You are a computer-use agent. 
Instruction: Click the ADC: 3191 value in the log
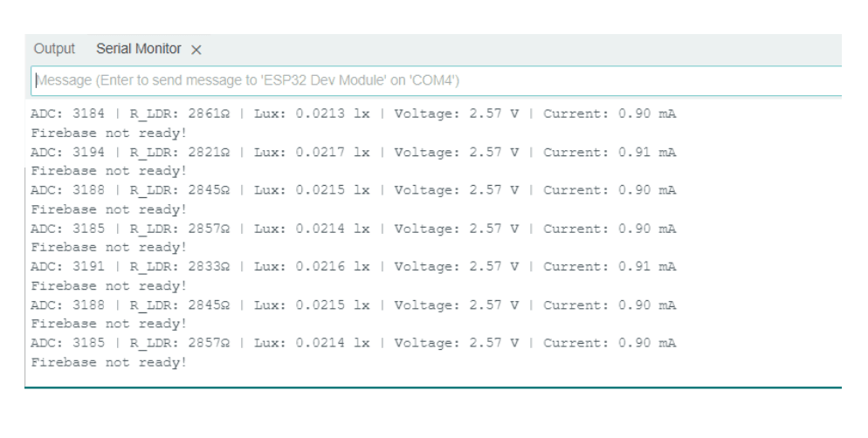[x=68, y=267]
